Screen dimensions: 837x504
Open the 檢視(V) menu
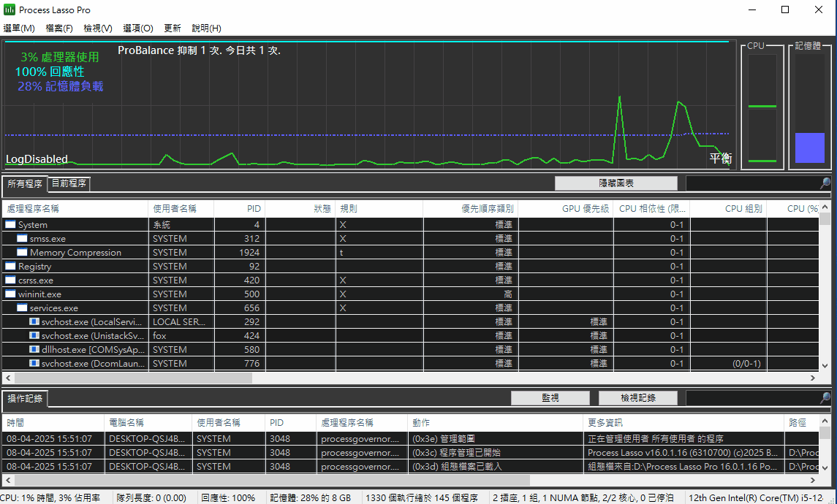point(98,28)
